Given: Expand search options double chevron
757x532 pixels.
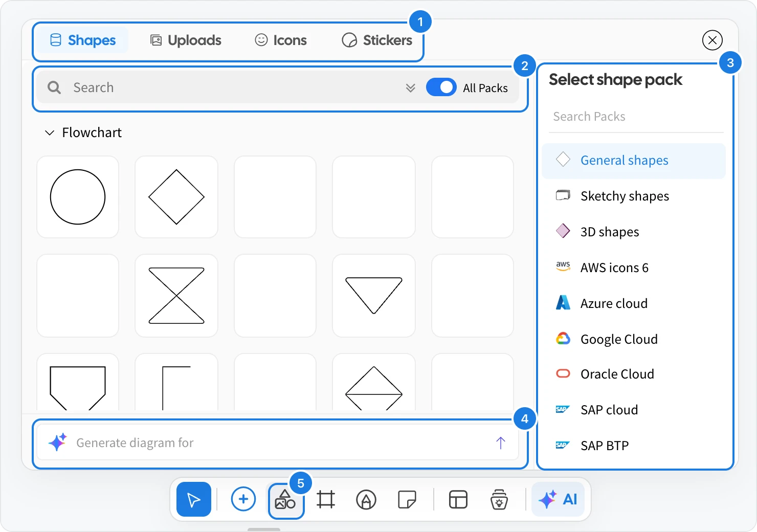Looking at the screenshot, I should pyautogui.click(x=410, y=88).
